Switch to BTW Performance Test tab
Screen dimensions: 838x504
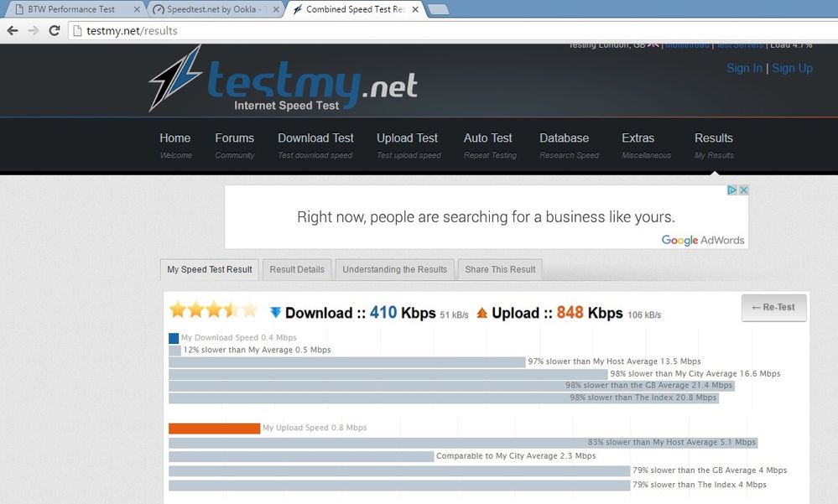coord(71,9)
